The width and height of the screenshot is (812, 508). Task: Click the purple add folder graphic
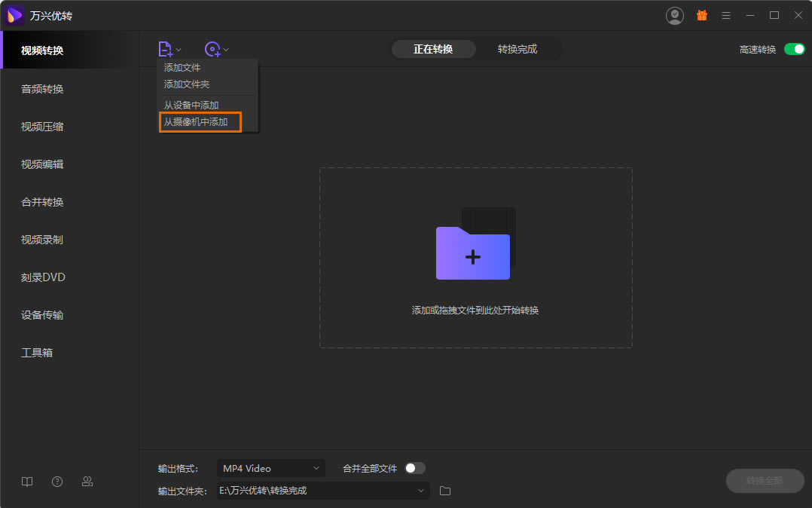(x=473, y=252)
